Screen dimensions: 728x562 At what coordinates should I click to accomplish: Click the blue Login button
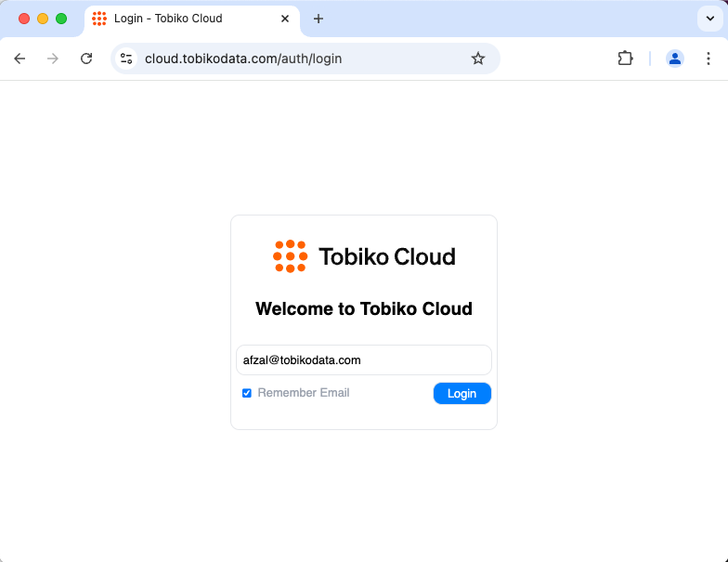(462, 394)
